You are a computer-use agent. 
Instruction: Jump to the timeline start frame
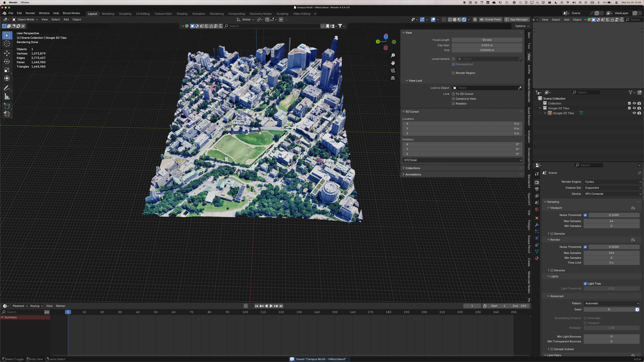point(256,306)
